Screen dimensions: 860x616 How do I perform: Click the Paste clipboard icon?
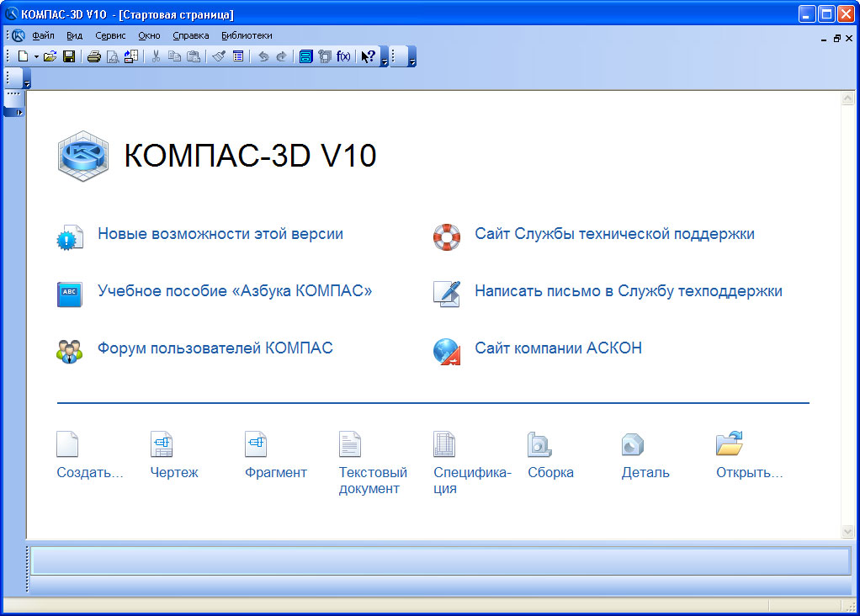coord(194,56)
